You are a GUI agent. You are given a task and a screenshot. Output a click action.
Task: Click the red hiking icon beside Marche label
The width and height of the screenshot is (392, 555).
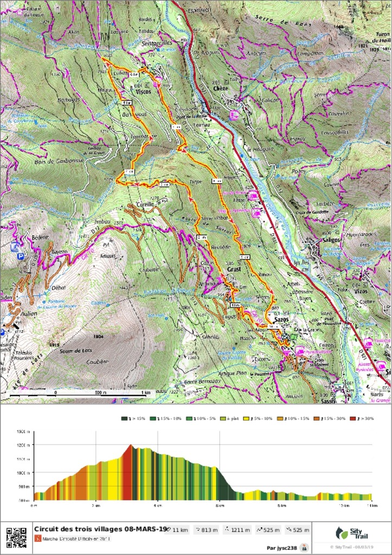[38, 539]
